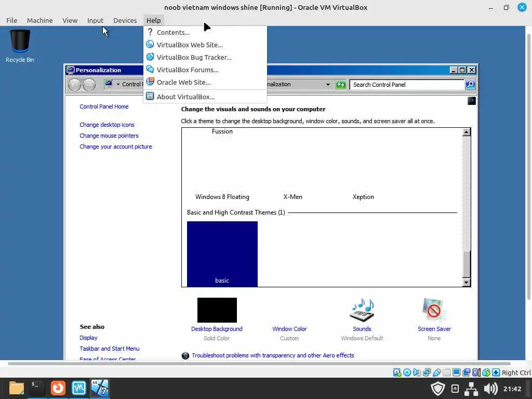
Task: Open the Display link under See also
Action: pos(88,338)
